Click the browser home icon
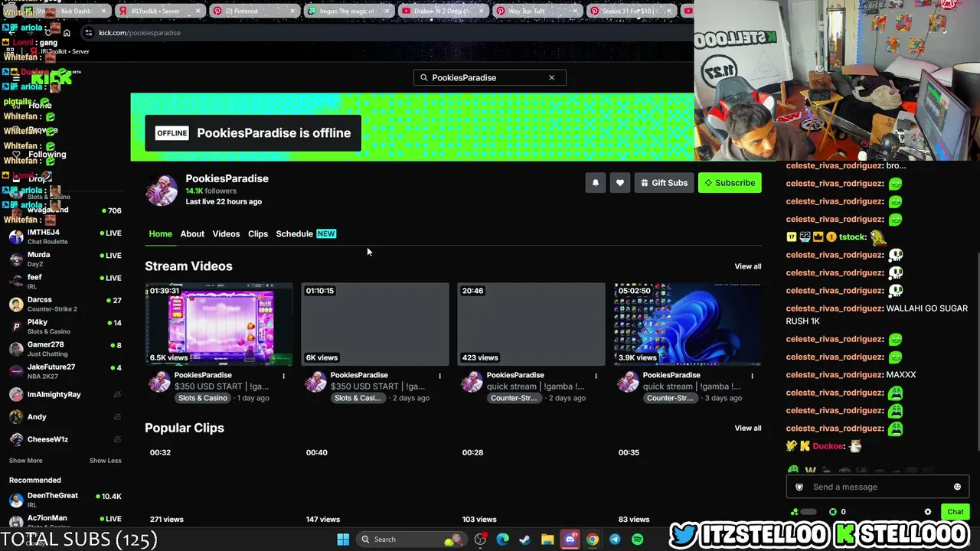Screen dimensions: 980x551 tap(67, 33)
